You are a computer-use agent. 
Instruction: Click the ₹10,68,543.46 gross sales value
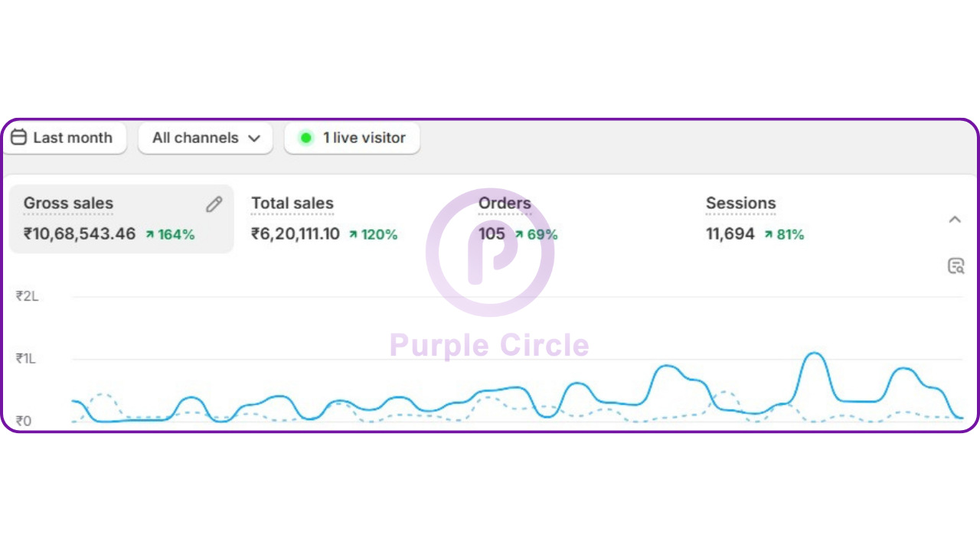point(80,234)
